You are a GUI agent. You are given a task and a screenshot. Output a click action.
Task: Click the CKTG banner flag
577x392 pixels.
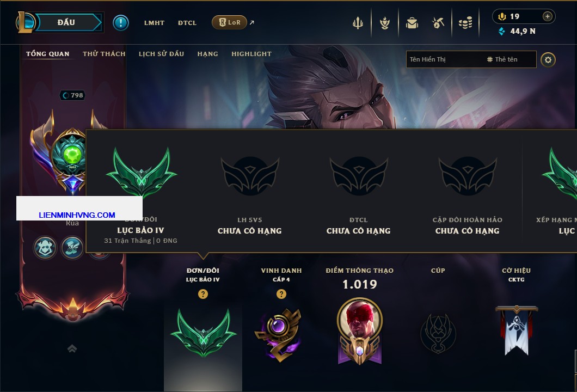pos(516,330)
